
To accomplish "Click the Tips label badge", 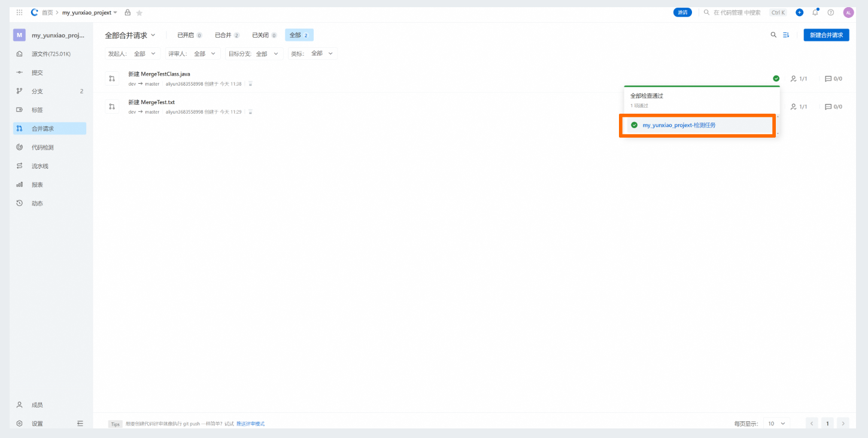I will (116, 424).
